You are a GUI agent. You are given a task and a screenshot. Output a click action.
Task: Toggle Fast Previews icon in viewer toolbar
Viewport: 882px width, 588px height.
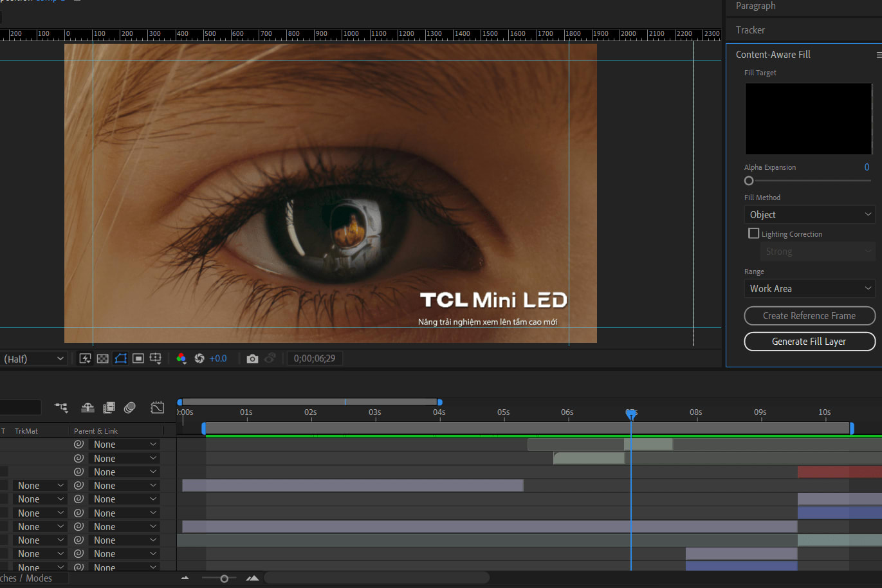85,358
